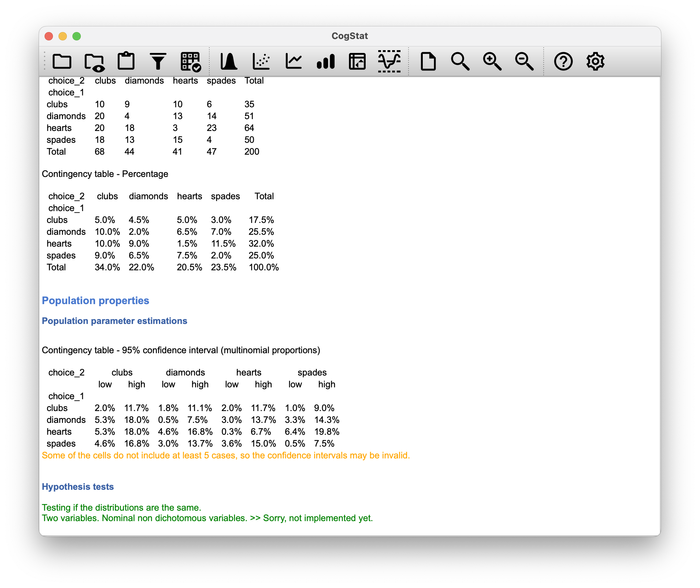Open CogStat help with the question mark icon
The image size is (700, 588).
(563, 62)
